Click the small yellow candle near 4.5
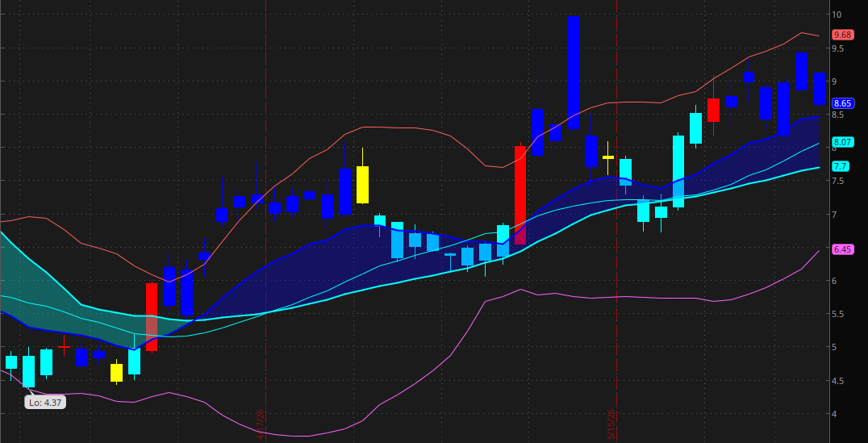This screenshot has width=868, height=443. 116,373
